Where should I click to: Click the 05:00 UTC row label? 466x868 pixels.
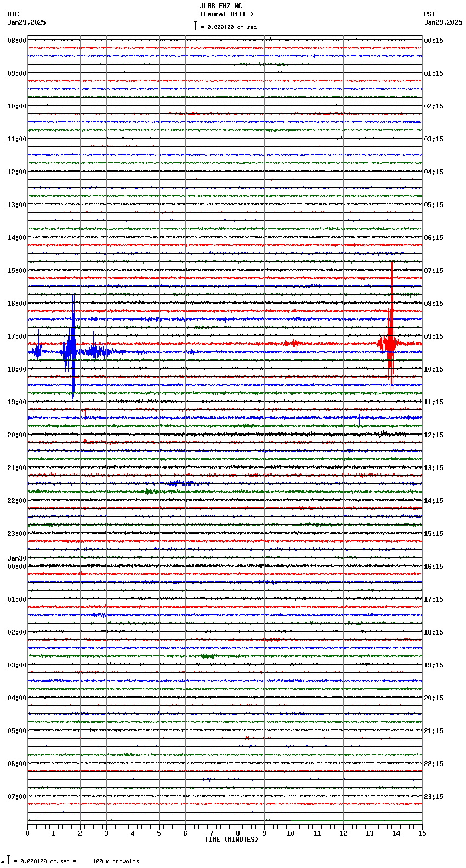(x=17, y=731)
